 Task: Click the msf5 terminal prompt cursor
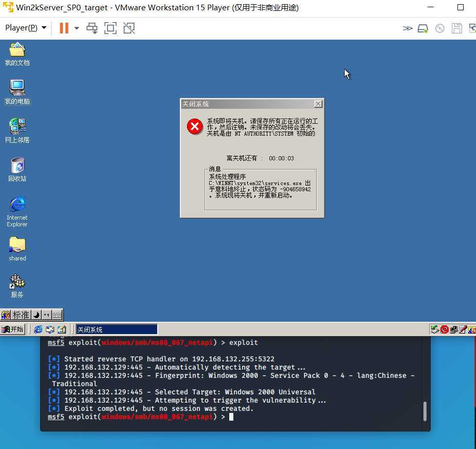[x=231, y=417]
